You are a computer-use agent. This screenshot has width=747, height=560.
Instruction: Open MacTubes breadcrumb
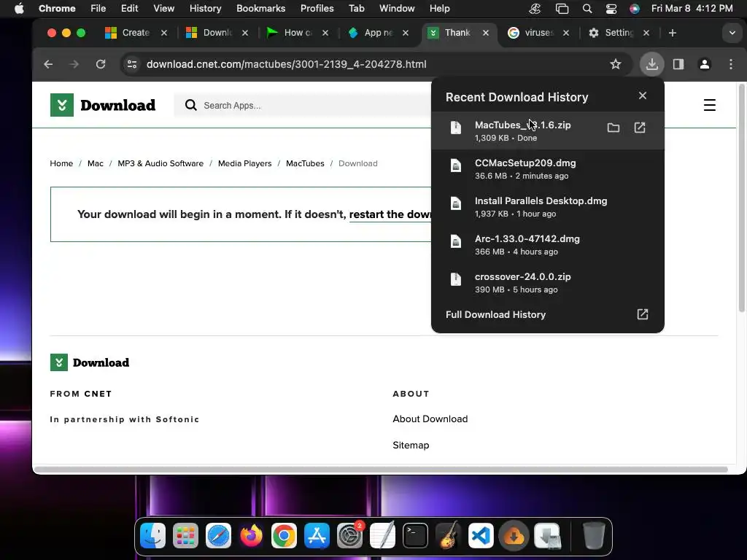tap(305, 163)
